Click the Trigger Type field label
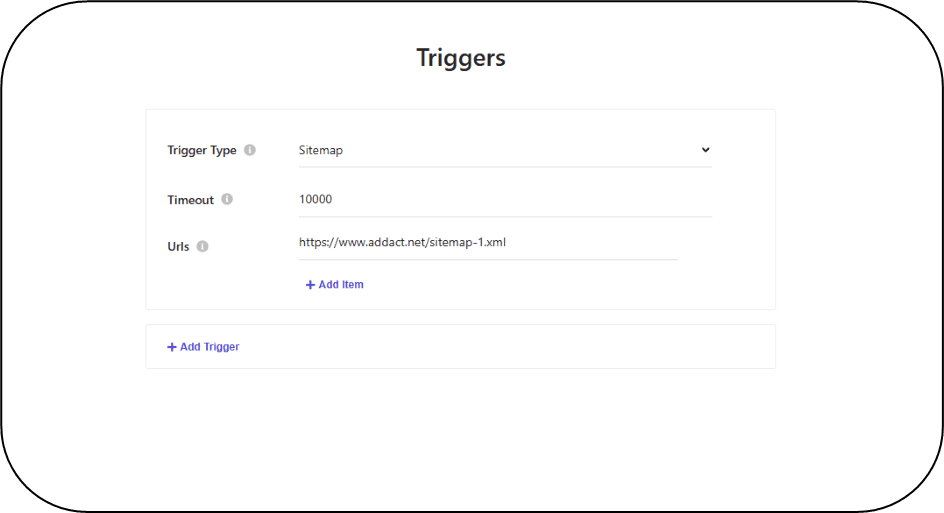The width and height of the screenshot is (944, 513). [202, 150]
